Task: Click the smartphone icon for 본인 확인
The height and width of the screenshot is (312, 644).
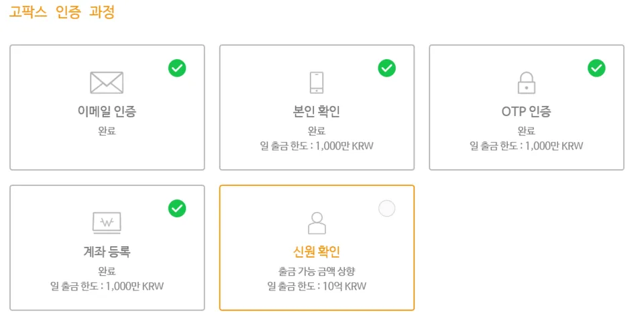Action: click(x=317, y=83)
